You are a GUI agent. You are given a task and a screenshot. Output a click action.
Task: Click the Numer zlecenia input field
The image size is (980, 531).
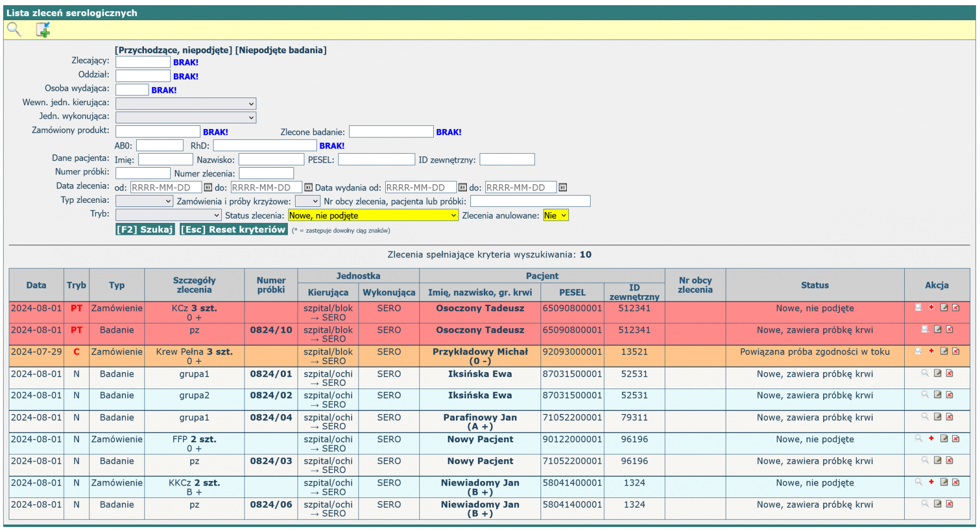pyautogui.click(x=267, y=173)
